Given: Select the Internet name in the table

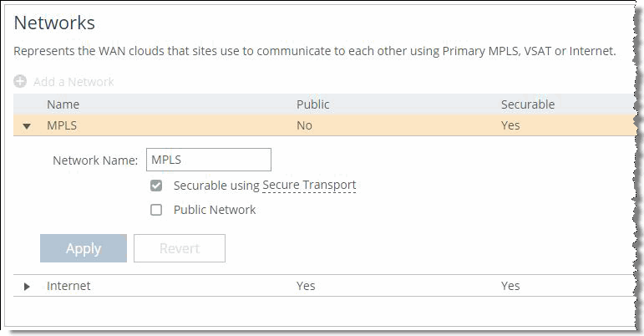Looking at the screenshot, I should 68,286.
